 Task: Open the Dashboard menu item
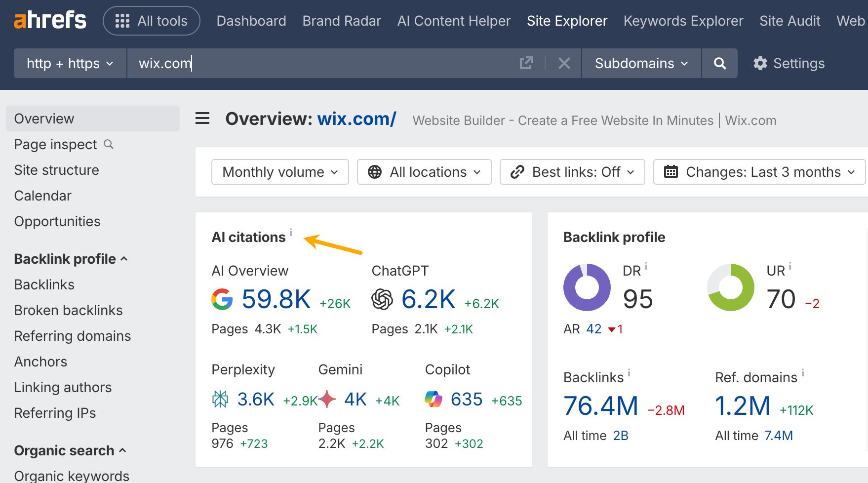tap(251, 21)
